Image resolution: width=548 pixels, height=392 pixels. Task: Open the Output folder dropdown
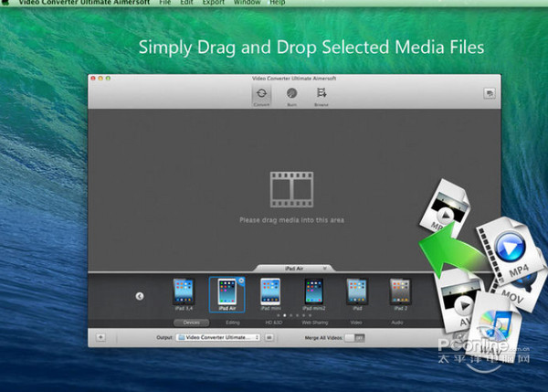pyautogui.click(x=218, y=337)
